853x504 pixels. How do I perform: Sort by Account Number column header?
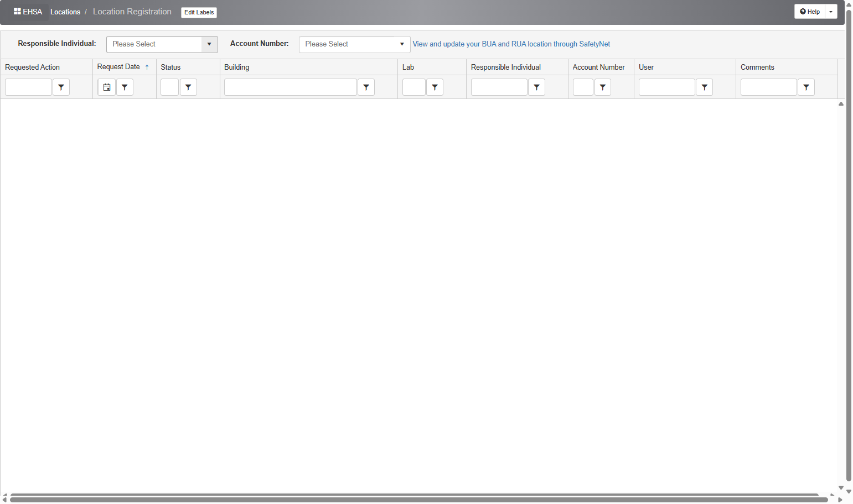tap(599, 67)
